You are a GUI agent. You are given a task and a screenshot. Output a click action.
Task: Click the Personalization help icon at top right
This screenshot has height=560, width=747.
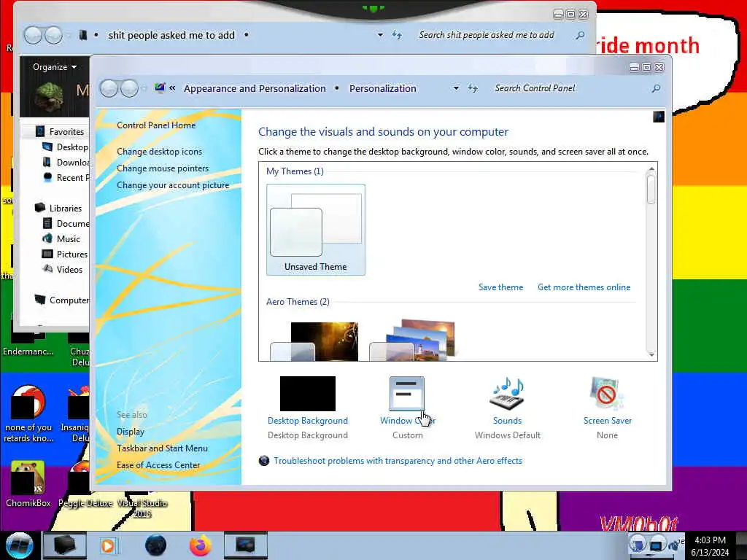click(x=659, y=117)
